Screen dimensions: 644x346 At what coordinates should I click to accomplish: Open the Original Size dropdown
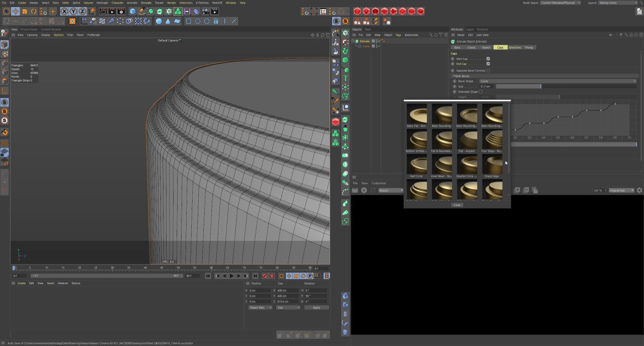pos(621,191)
